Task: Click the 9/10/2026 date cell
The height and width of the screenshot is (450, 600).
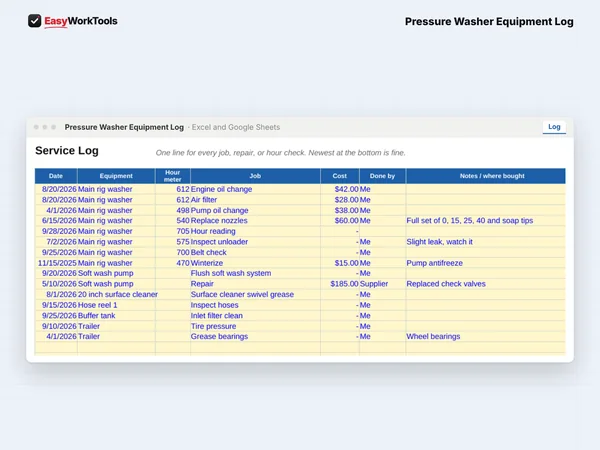Action: point(56,326)
